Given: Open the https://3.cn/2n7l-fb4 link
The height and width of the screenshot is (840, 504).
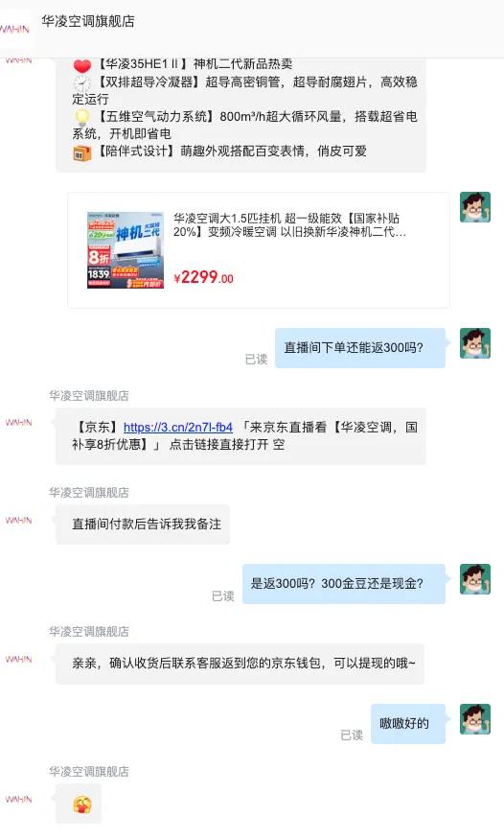Looking at the screenshot, I should [177, 427].
